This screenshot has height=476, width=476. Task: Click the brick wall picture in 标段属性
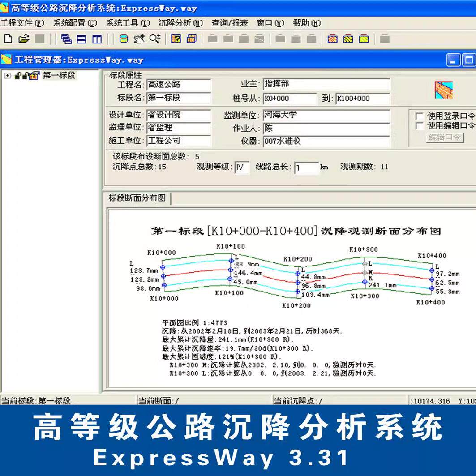click(x=443, y=90)
